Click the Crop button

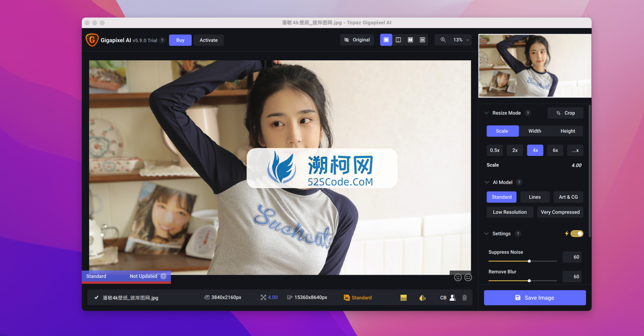(x=566, y=113)
